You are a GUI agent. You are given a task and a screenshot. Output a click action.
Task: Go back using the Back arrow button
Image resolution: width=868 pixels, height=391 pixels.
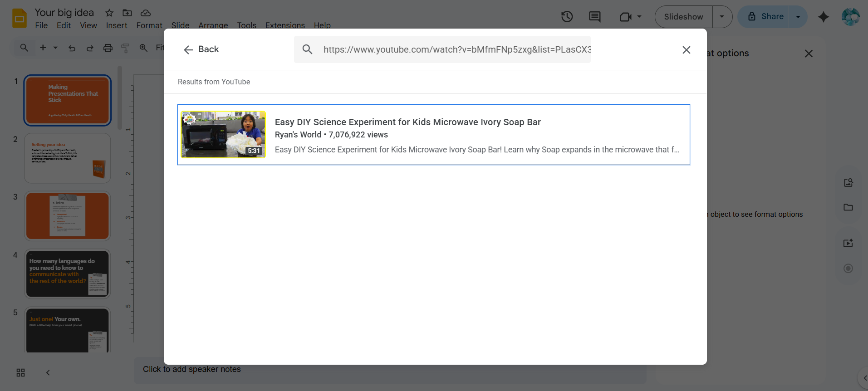[201, 49]
